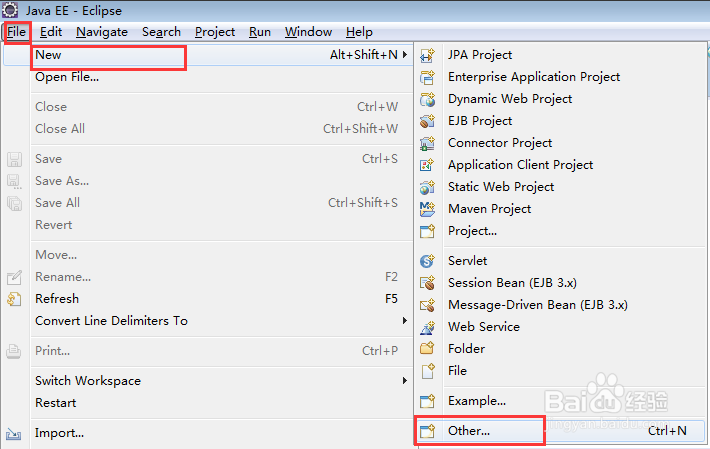Screen dimensions: 710x449
Task: Click the new Folder icon
Action: click(x=427, y=349)
